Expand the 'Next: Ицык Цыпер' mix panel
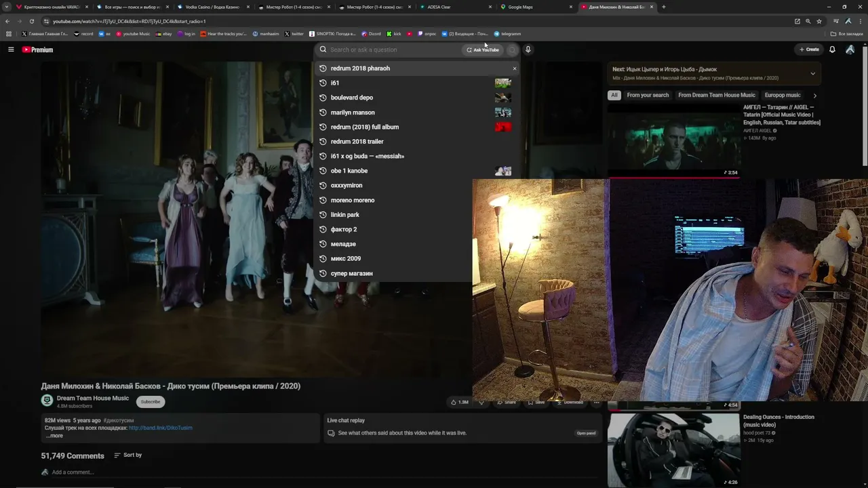This screenshot has width=868, height=488. tap(812, 73)
